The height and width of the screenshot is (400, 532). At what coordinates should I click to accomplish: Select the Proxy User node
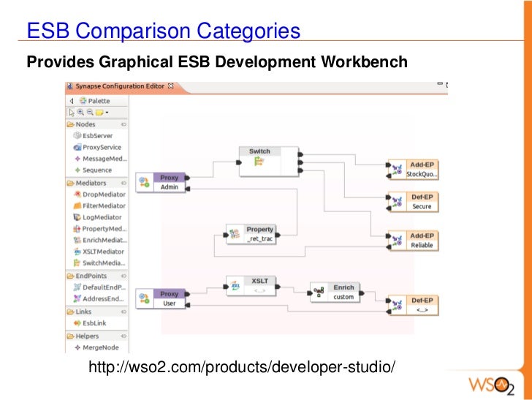(161, 298)
